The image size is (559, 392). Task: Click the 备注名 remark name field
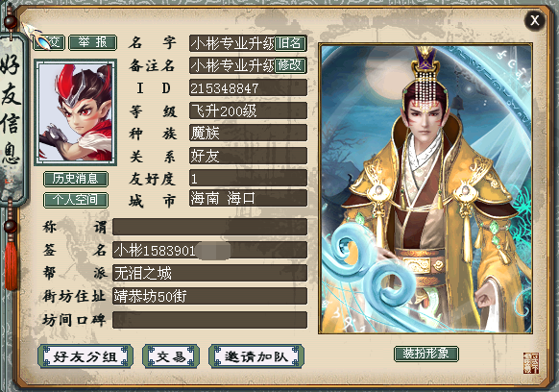pyautogui.click(x=232, y=65)
